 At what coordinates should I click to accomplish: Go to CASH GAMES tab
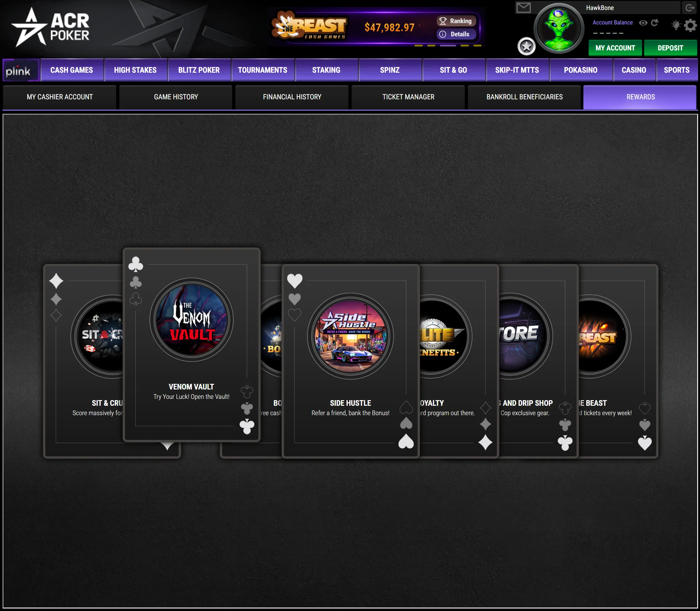coord(72,70)
